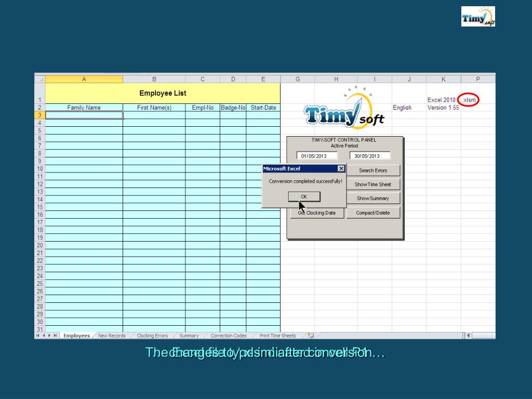The height and width of the screenshot is (399, 532).
Task: Select row 30 header
Action: (x=40, y=322)
